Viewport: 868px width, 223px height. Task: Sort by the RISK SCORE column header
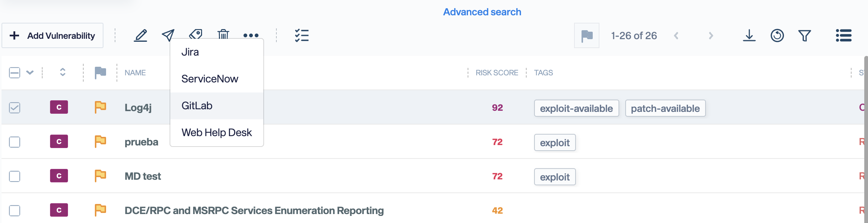[497, 73]
